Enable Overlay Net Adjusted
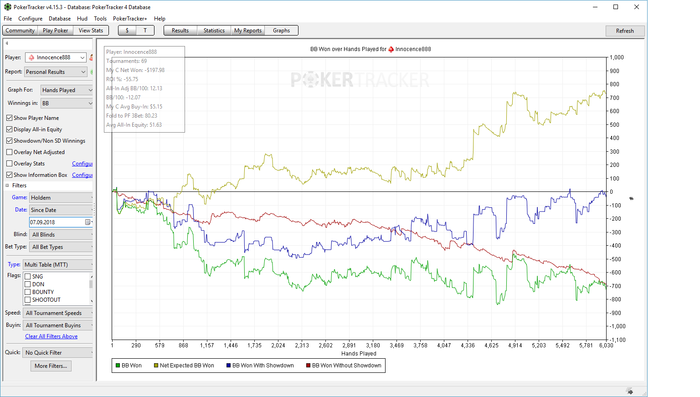 [x=9, y=152]
